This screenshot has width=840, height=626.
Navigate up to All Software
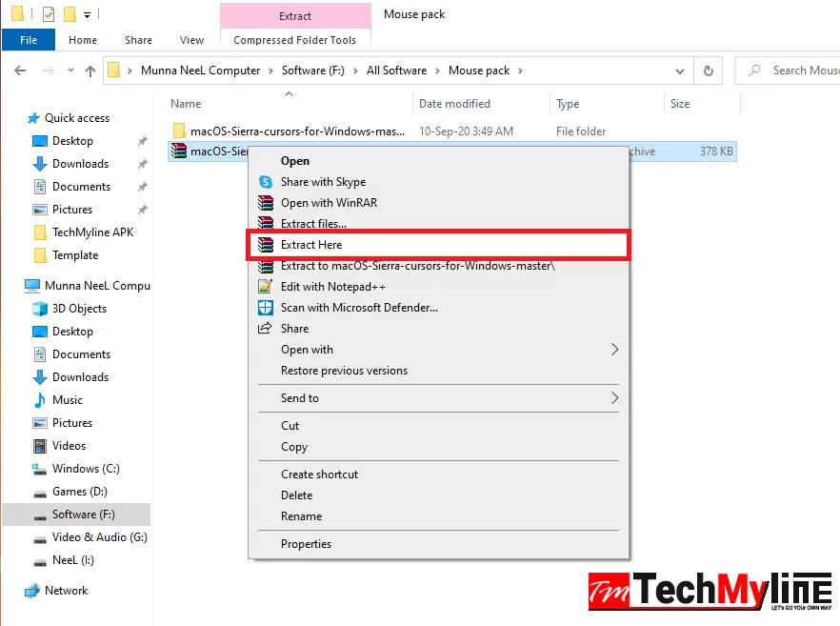399,70
